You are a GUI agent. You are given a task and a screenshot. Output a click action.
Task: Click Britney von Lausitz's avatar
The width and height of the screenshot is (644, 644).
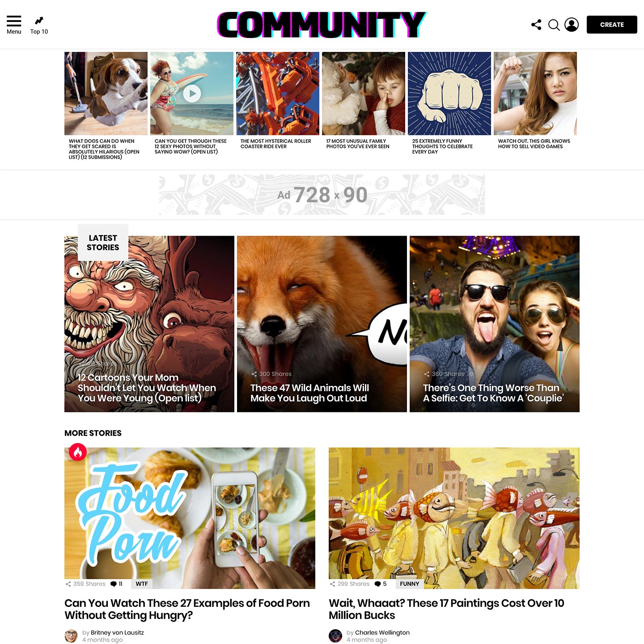pyautogui.click(x=71, y=636)
